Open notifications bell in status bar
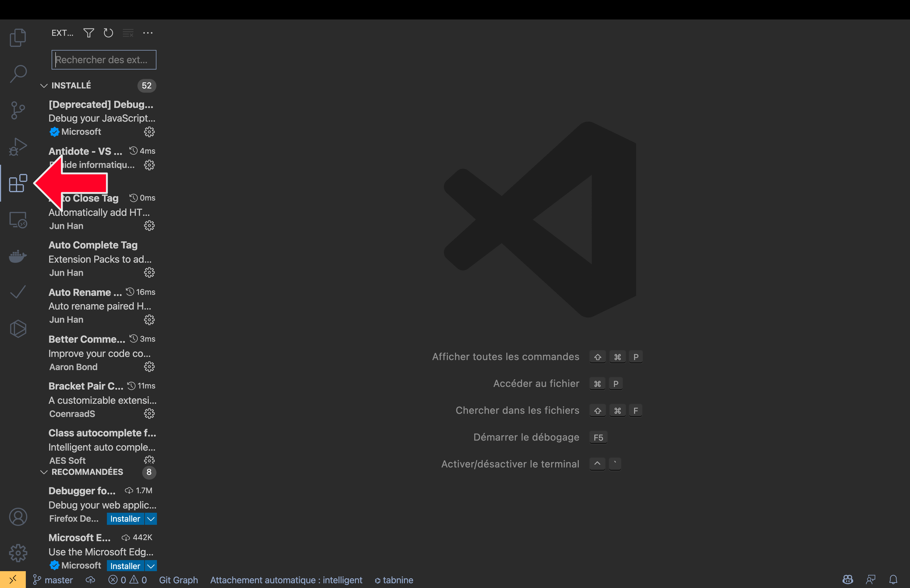 893,580
